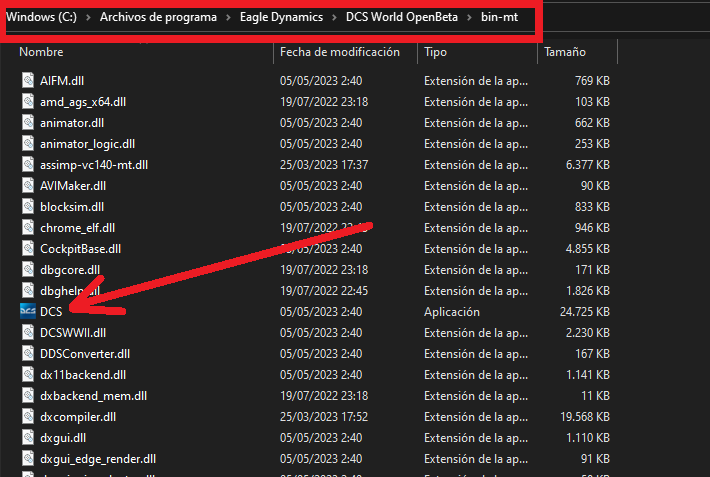Viewport: 710px width, 477px height.
Task: Select file name animator.dll
Action: (x=72, y=123)
